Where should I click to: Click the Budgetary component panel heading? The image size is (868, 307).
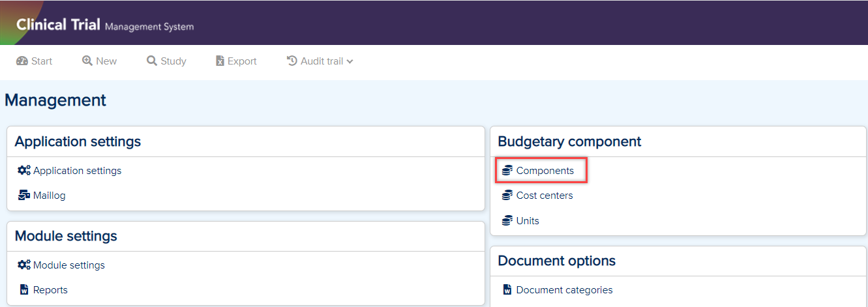(569, 141)
